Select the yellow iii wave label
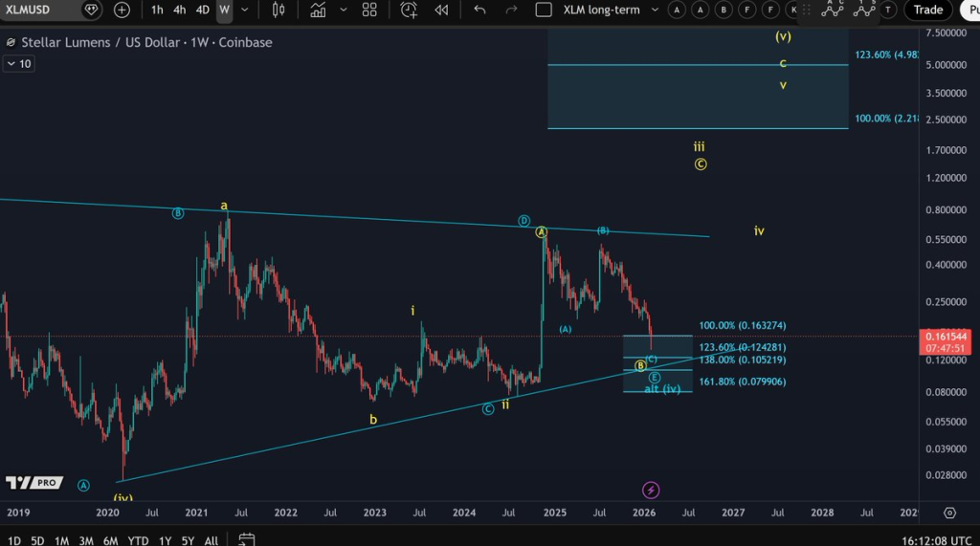 [x=699, y=147]
